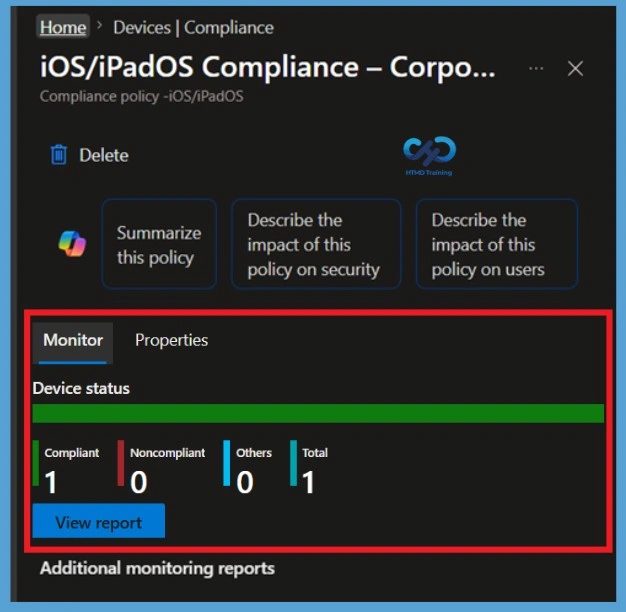Screen dimensions: 626x612
Task: Click the Device status heading
Action: point(81,388)
